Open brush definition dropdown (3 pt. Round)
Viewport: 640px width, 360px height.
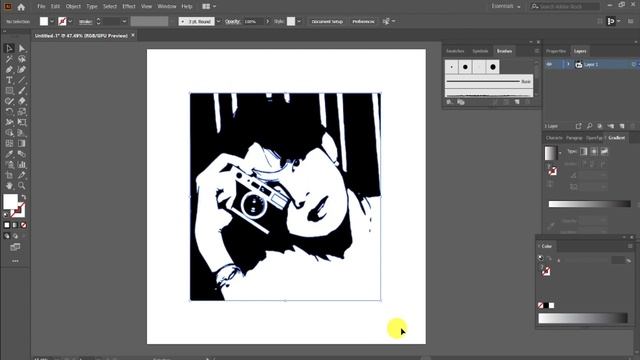click(218, 21)
